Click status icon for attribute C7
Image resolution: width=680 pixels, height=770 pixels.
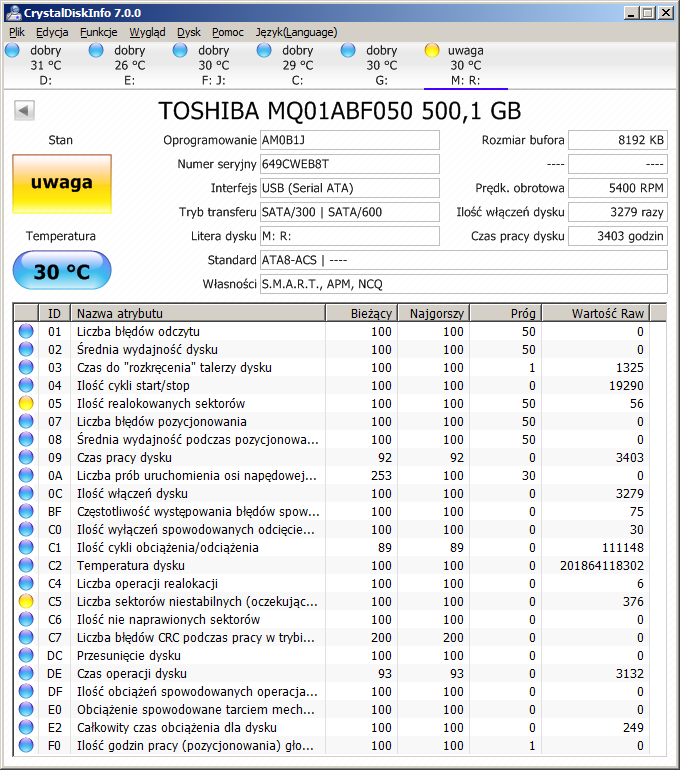coord(26,637)
